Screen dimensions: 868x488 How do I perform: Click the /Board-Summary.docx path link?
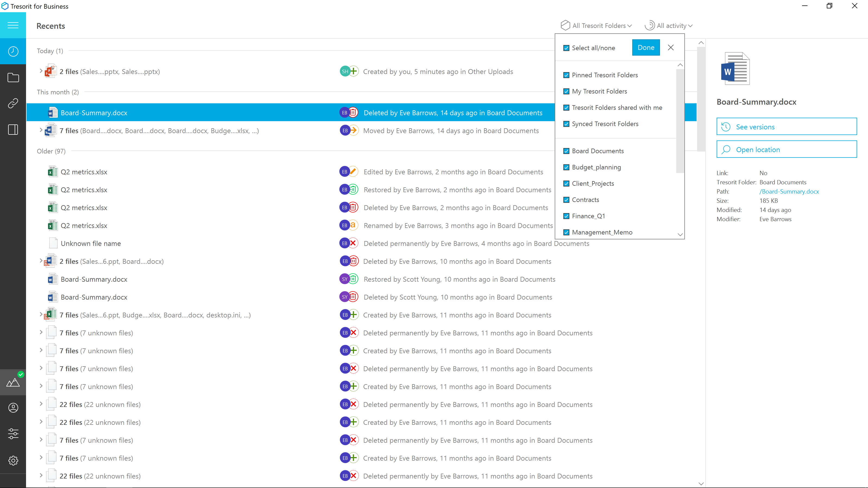789,191
